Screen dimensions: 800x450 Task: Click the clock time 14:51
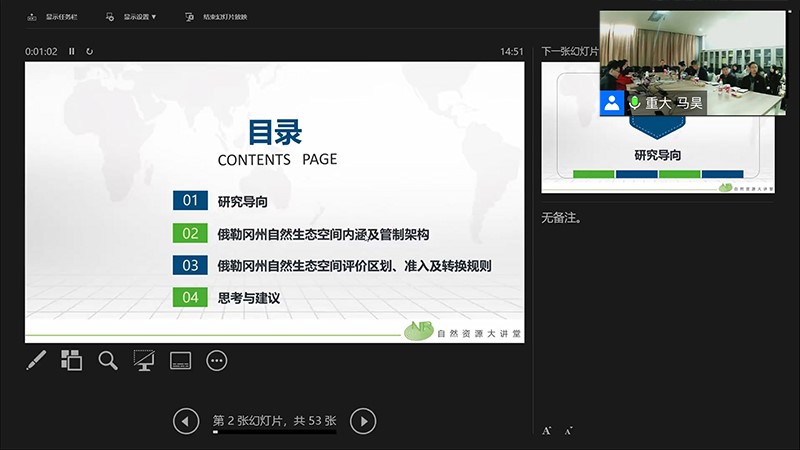click(x=512, y=52)
